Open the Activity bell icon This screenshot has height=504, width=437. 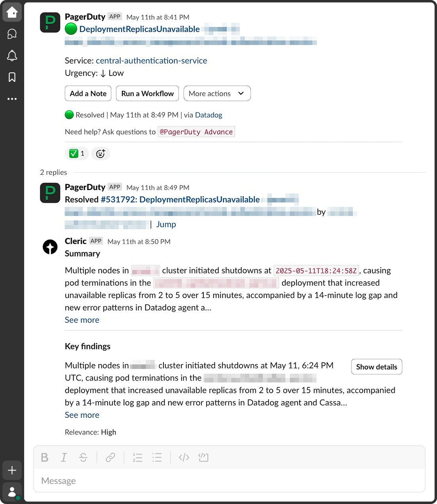click(12, 56)
